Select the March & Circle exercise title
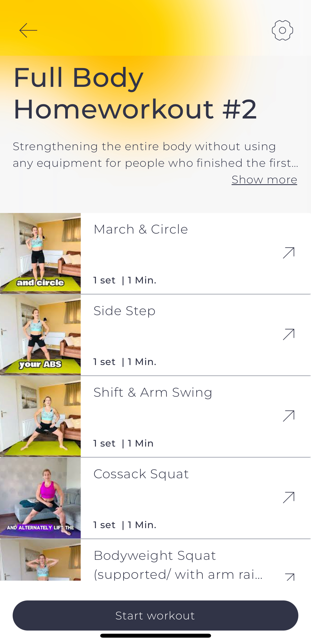 point(141,229)
